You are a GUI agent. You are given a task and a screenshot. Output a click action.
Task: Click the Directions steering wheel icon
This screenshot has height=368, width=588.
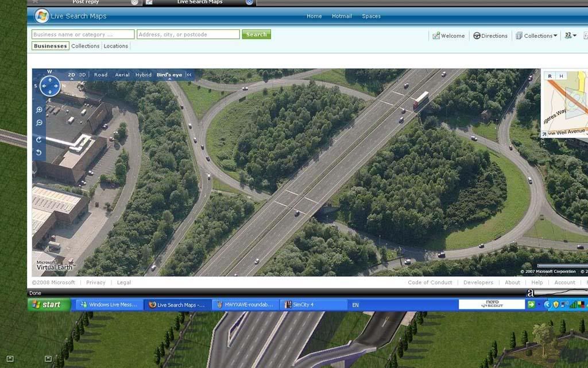point(477,36)
